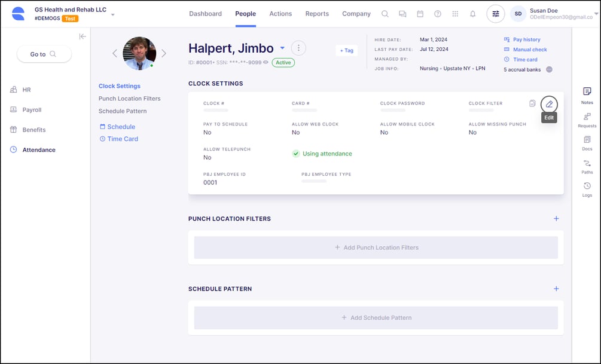Go to next employee with right chevron
This screenshot has height=364, width=601.
coord(164,53)
